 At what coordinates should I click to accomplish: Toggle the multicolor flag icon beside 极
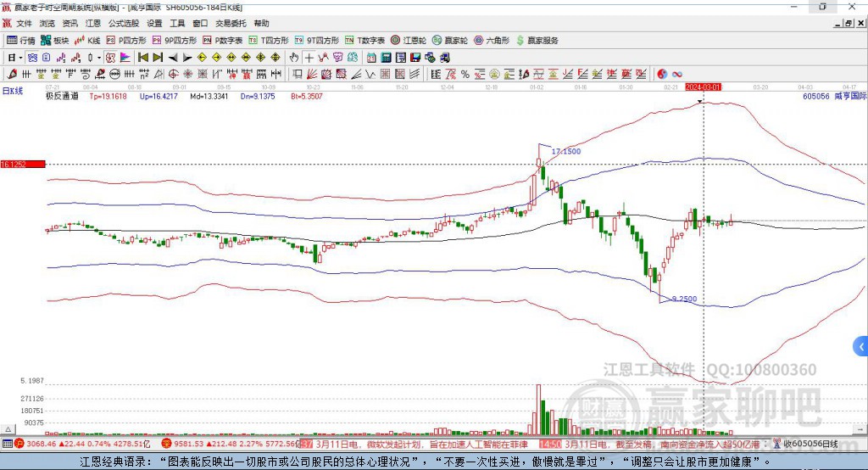pyautogui.click(x=125, y=58)
